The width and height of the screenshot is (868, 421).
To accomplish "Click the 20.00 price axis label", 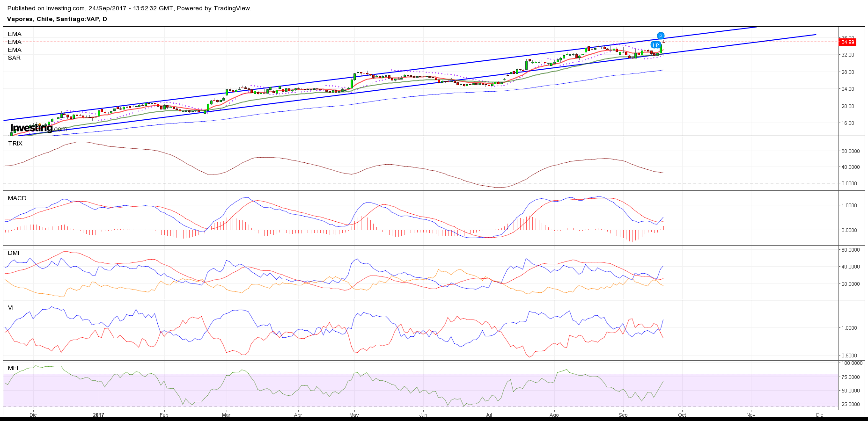I will tap(848, 106).
